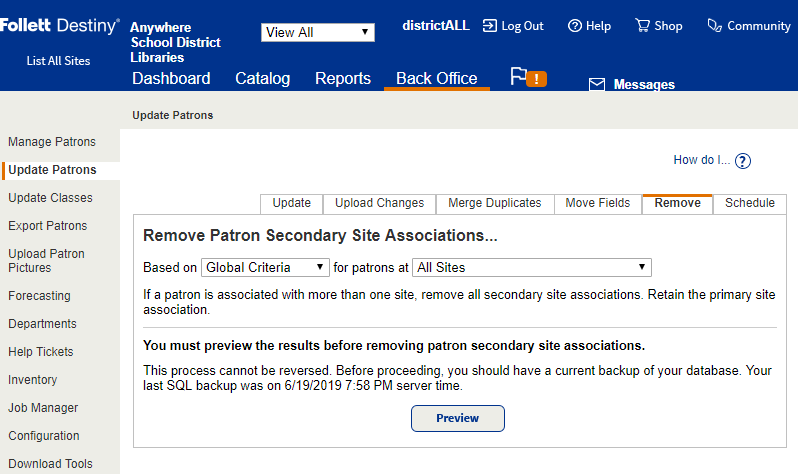This screenshot has width=798, height=474.
Task: Click the List All Sites link
Action: [58, 61]
